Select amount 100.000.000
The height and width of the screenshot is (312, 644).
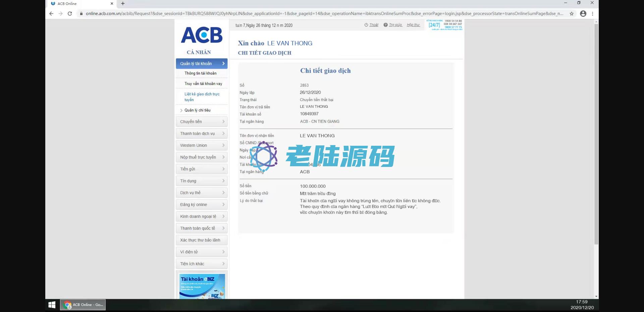[x=313, y=186]
